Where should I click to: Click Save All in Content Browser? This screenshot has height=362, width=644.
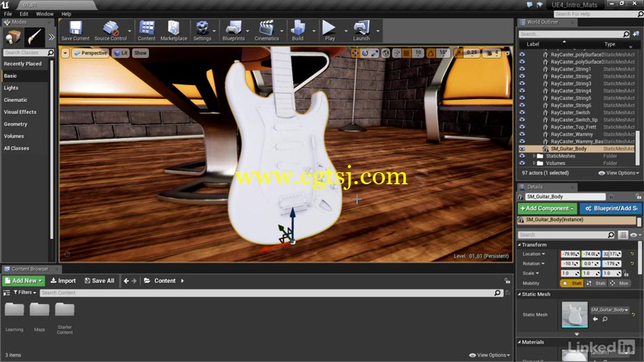pos(99,281)
